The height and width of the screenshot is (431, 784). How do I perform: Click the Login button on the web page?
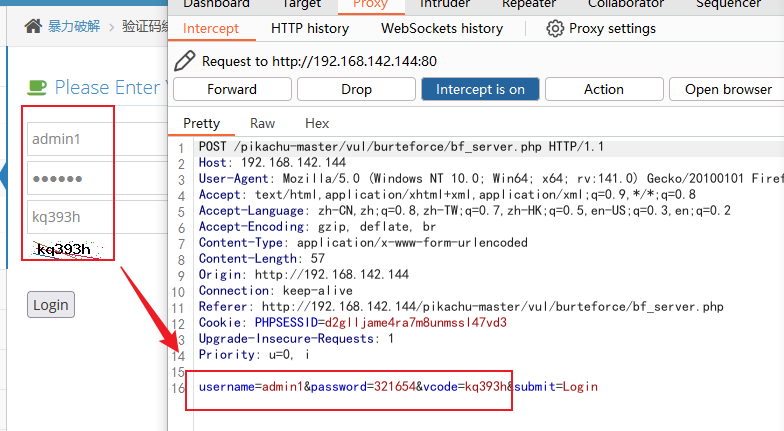[51, 304]
